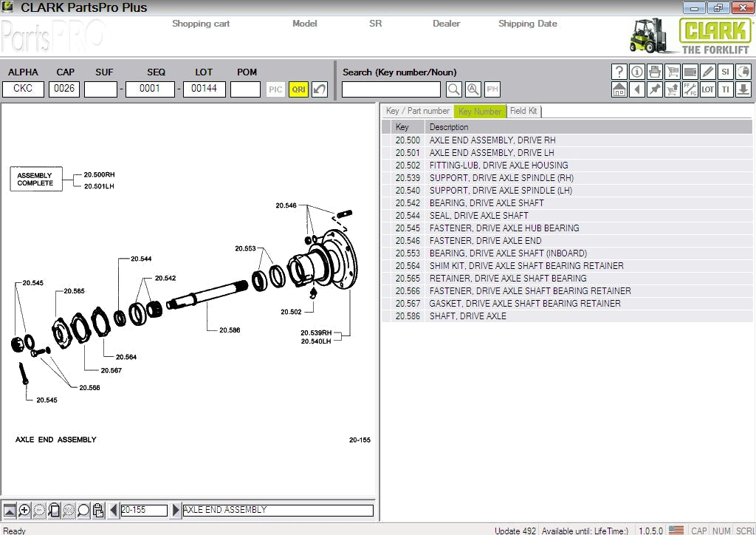Enable the PH search option
756x535 pixels.
492,89
